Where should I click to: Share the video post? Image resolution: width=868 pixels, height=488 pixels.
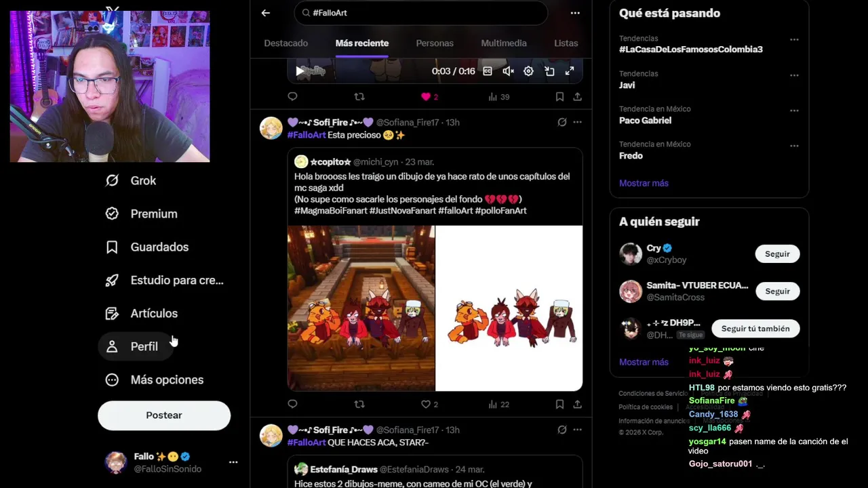pyautogui.click(x=577, y=97)
